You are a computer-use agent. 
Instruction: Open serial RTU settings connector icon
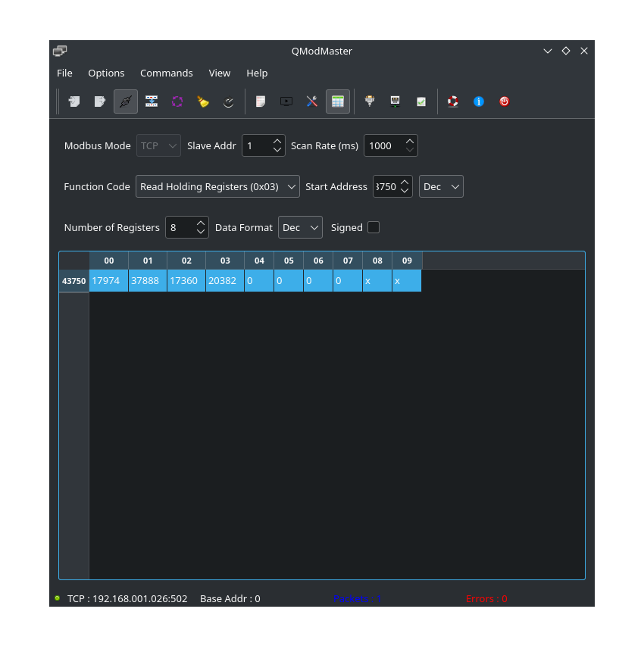click(x=369, y=101)
